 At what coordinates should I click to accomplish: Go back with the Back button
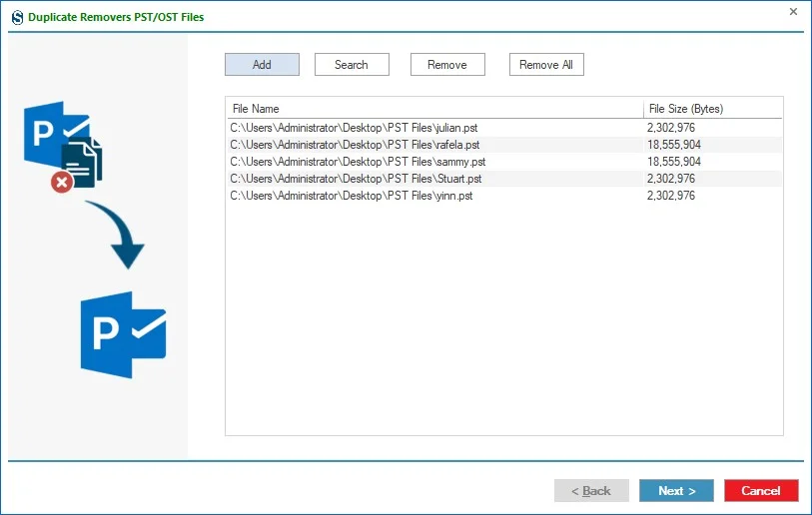(x=591, y=490)
